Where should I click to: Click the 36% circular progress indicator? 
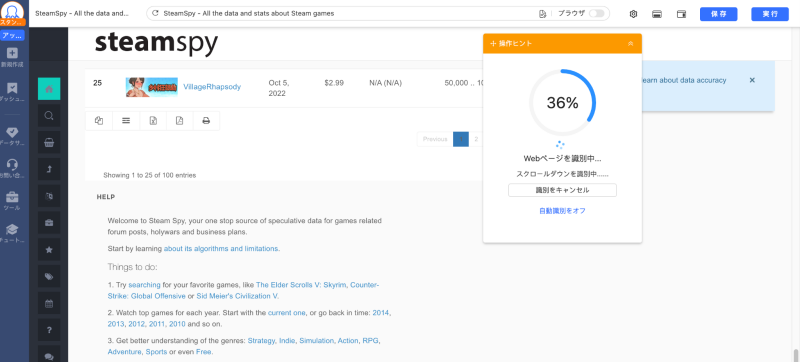[x=562, y=102]
